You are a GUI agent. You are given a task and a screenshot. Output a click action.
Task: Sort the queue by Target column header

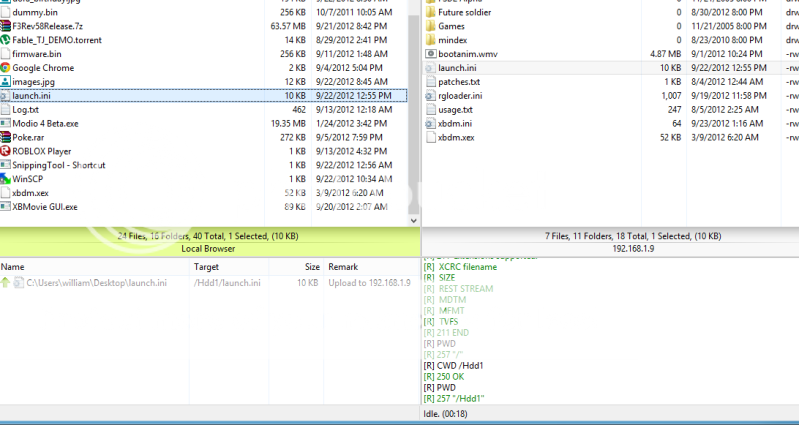point(206,267)
